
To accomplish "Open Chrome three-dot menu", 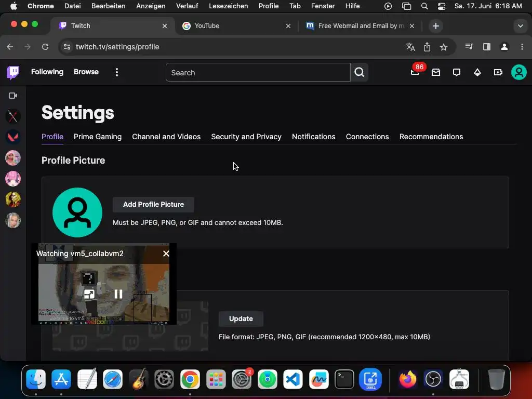I will click(522, 47).
